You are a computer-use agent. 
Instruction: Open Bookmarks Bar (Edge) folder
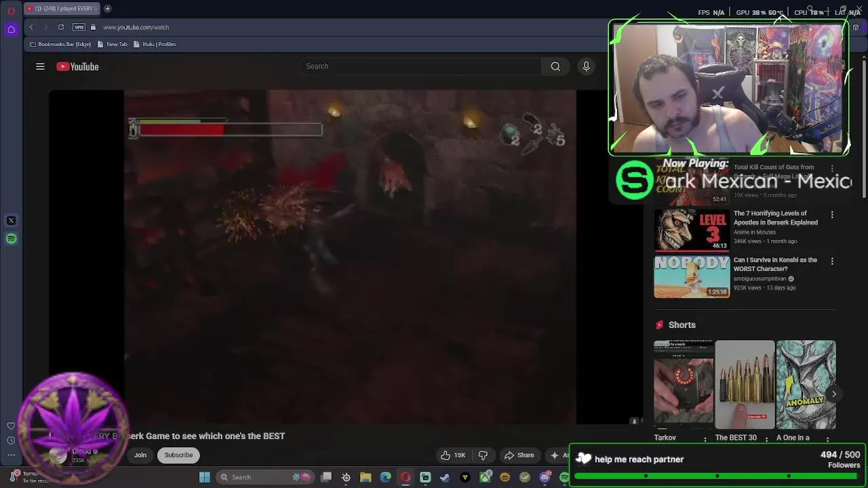point(60,44)
